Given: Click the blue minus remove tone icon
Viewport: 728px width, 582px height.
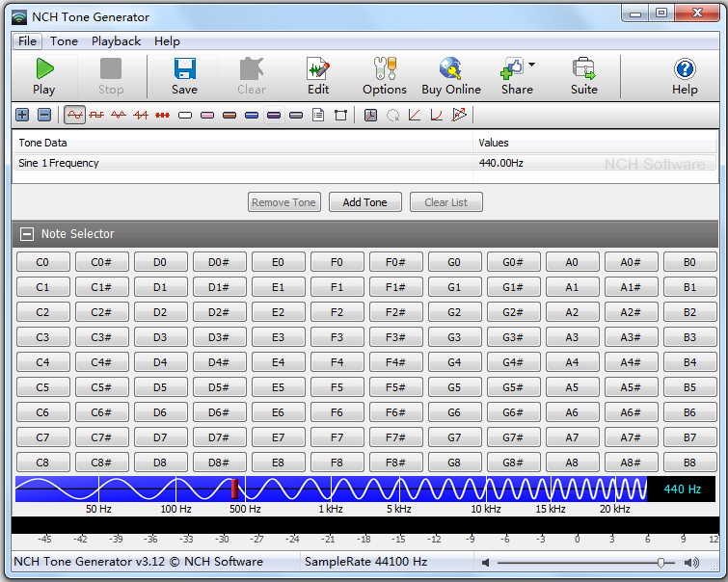Looking at the screenshot, I should (43, 116).
